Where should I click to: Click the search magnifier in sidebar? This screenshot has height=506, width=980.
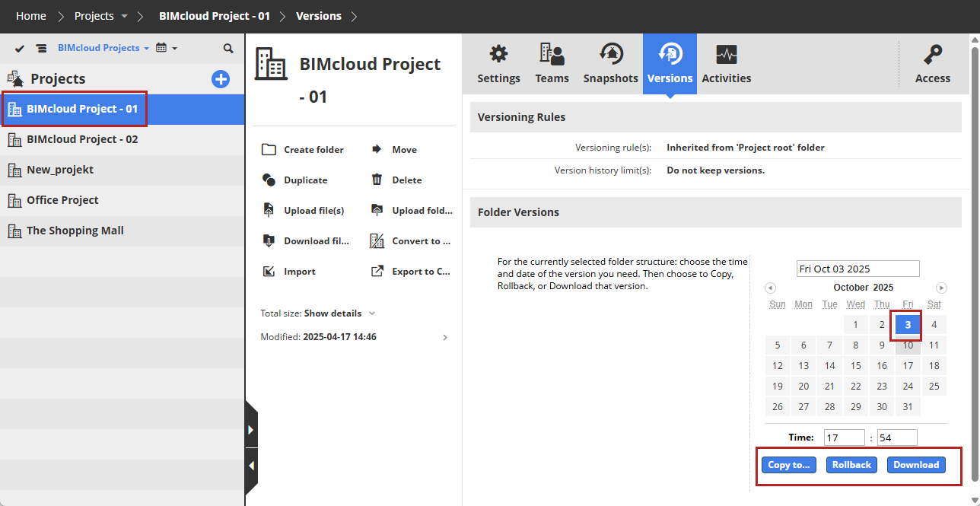[x=228, y=48]
